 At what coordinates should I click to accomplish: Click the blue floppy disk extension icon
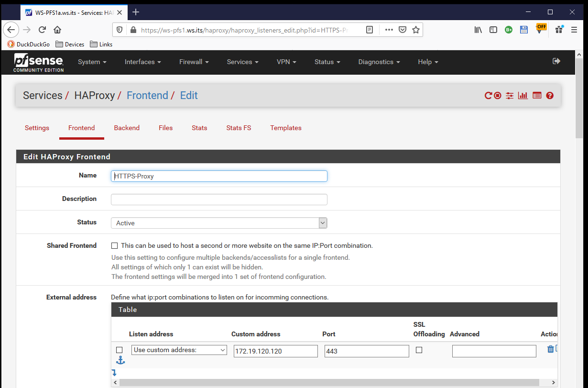coord(524,30)
